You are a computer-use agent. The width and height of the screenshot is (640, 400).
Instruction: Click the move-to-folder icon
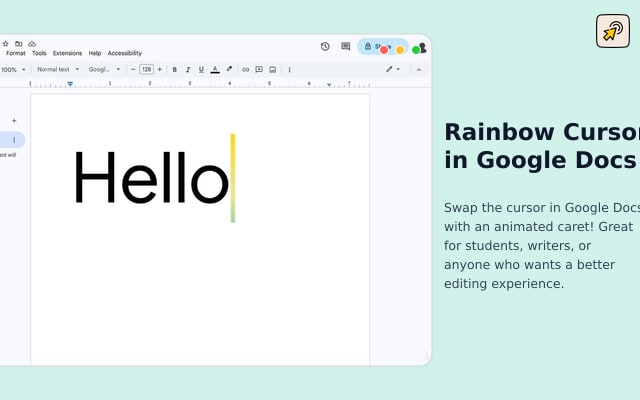pyautogui.click(x=19, y=44)
